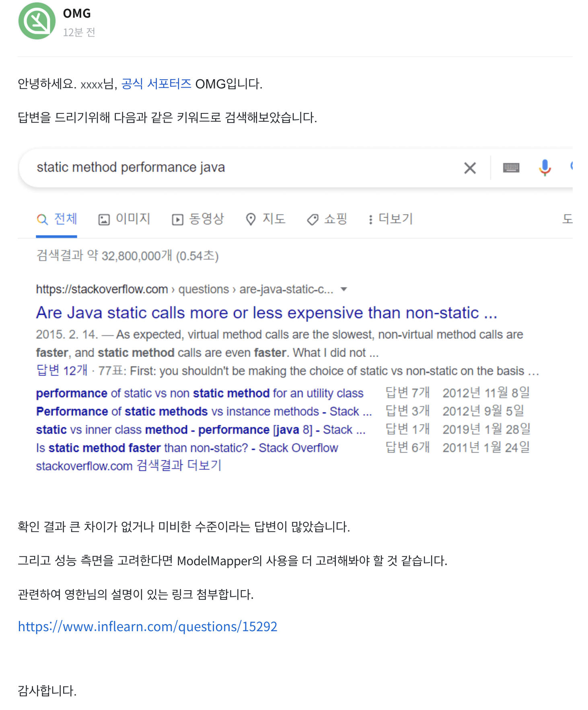This screenshot has height=710, width=588.
Task: Expand the 더보기 menu
Action: pos(391,219)
